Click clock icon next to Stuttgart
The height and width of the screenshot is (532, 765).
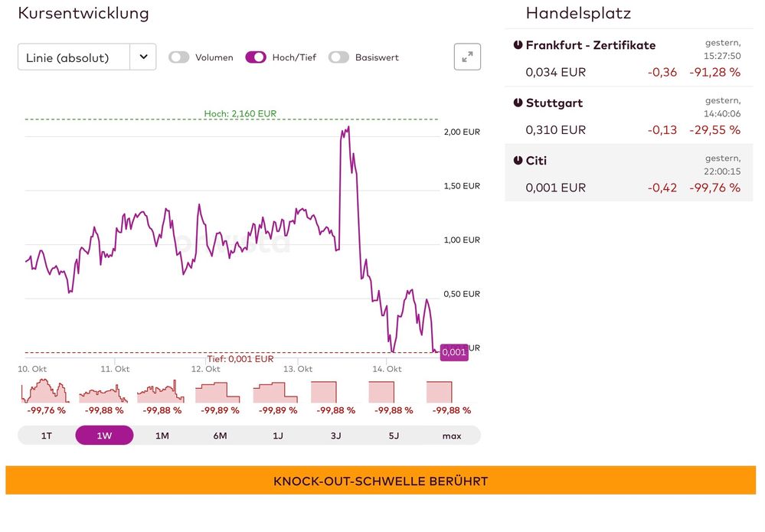pyautogui.click(x=518, y=103)
